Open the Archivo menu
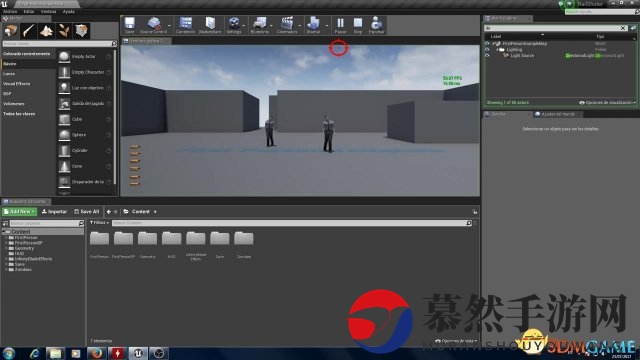This screenshot has height=360, width=640. coord(10,11)
